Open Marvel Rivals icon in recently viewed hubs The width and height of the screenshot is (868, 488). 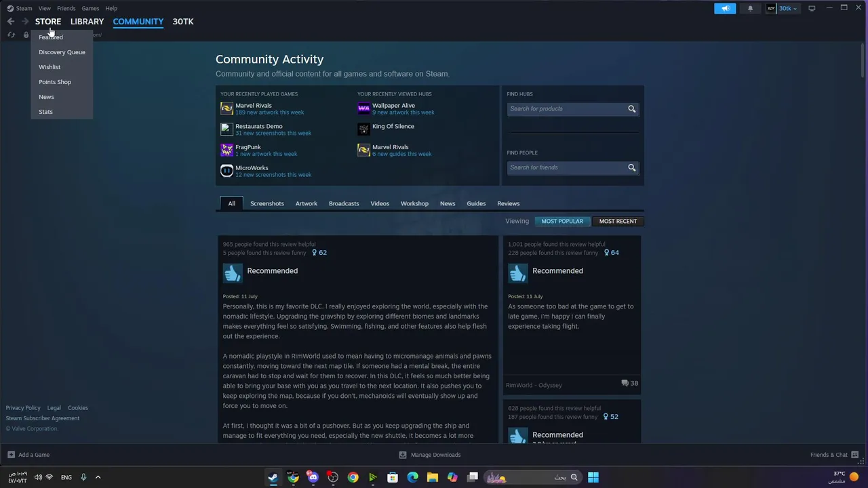point(363,150)
